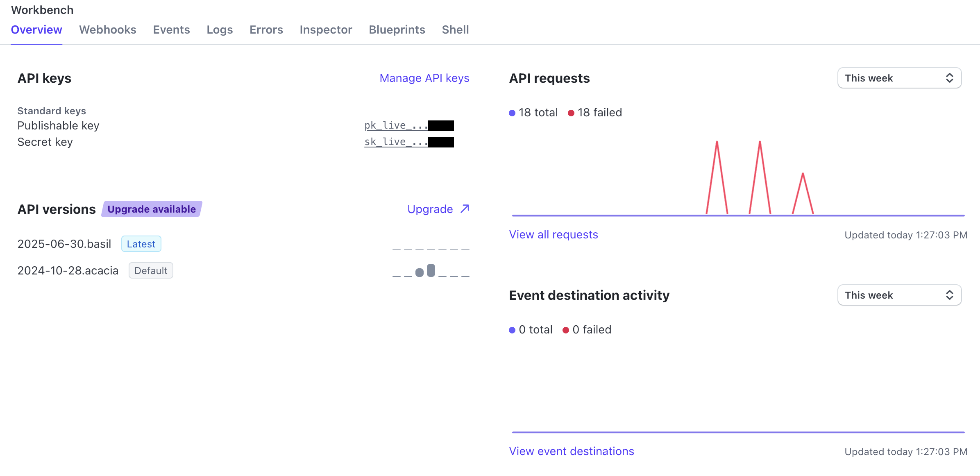Screen dimensions: 980x476
Task: Open View event destinations link
Action: (571, 451)
